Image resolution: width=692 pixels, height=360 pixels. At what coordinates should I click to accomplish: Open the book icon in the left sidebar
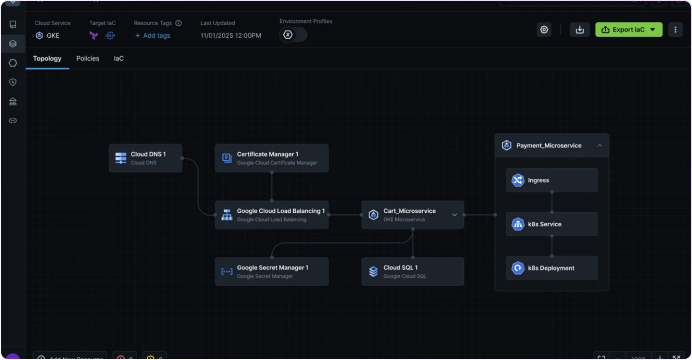[13, 24]
